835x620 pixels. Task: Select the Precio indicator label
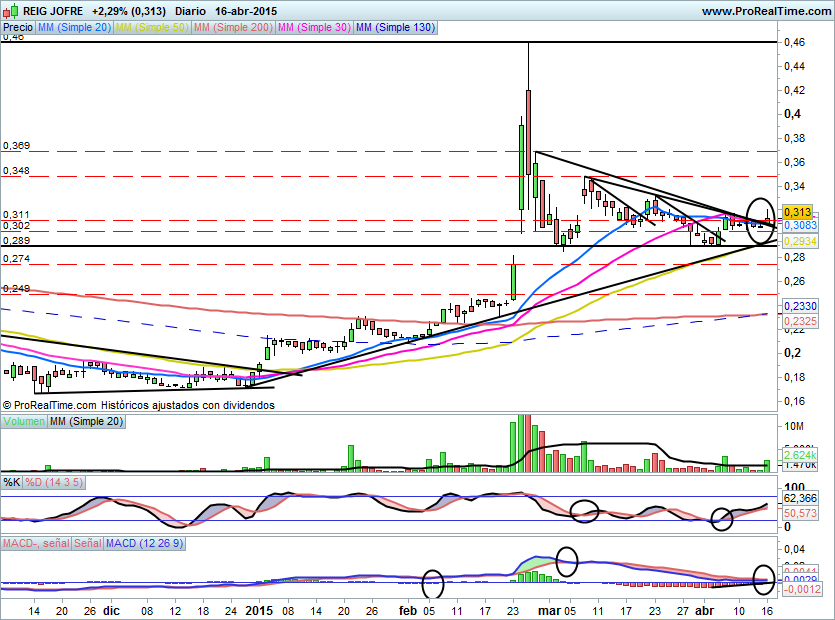18,28
